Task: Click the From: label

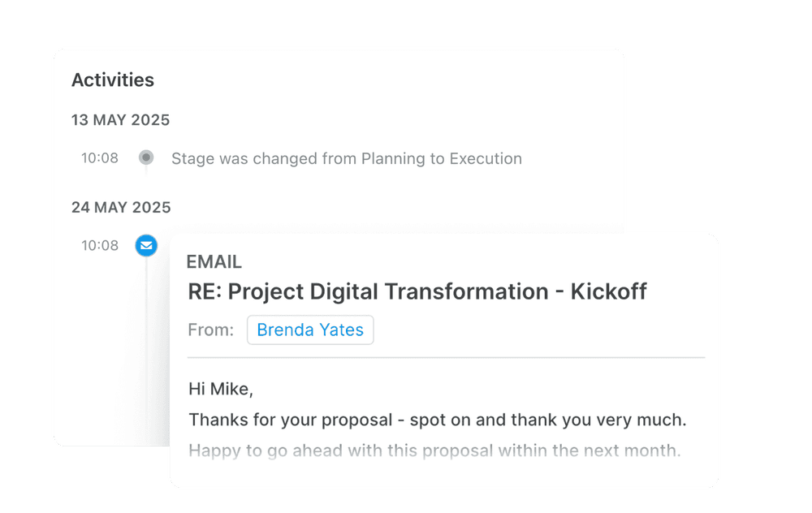Action: [210, 330]
